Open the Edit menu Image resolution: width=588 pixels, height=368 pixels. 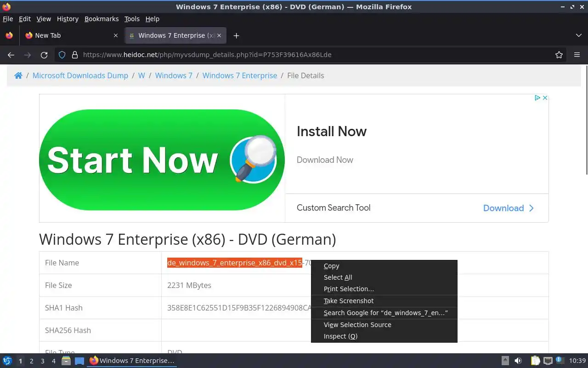(25, 19)
